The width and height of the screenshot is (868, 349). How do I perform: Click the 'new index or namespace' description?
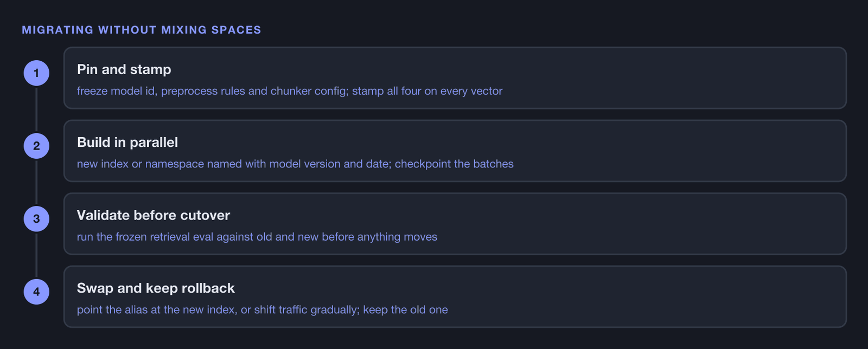click(295, 164)
